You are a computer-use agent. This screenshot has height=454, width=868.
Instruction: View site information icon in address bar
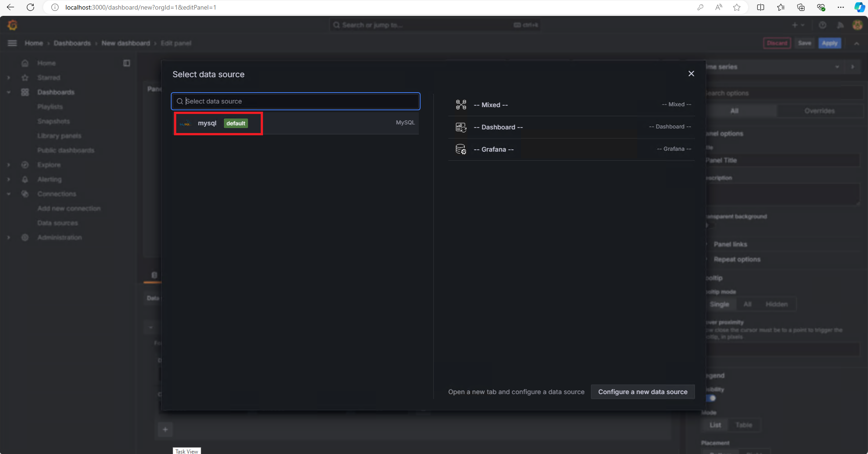coord(55,7)
